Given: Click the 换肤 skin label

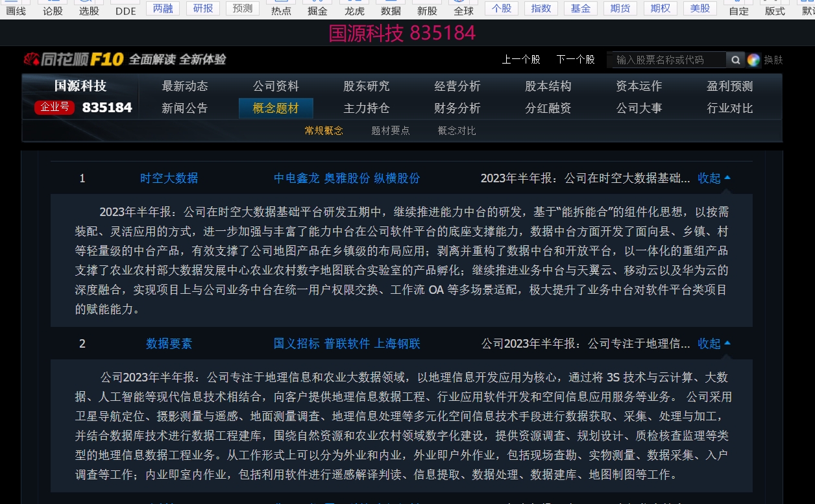Looking at the screenshot, I should coord(773,60).
